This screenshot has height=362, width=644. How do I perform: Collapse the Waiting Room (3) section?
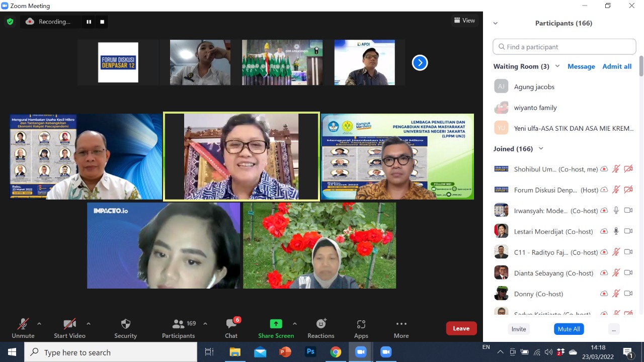click(x=557, y=66)
